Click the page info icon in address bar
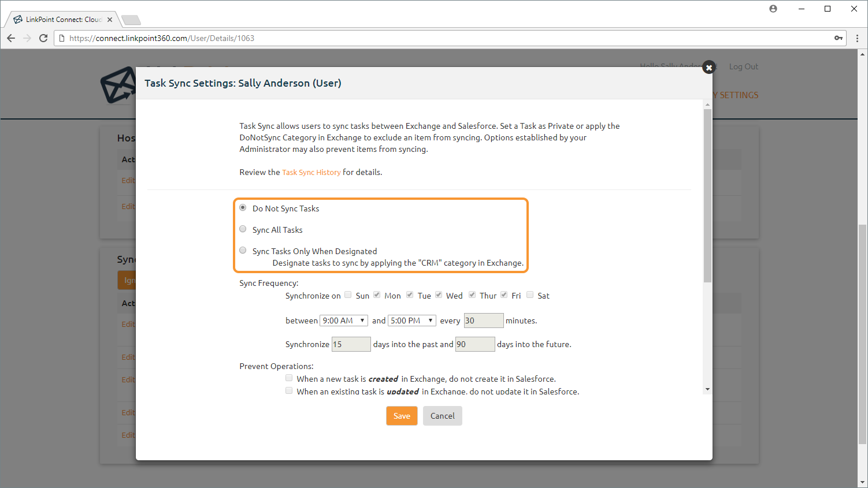Image resolution: width=868 pixels, height=488 pixels. [x=62, y=38]
